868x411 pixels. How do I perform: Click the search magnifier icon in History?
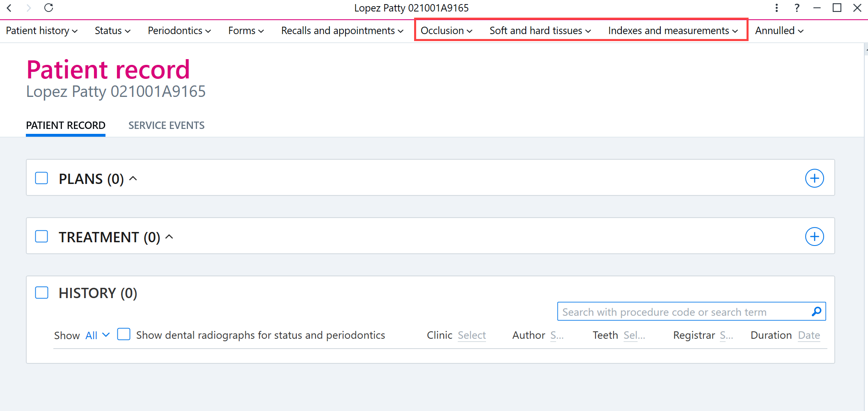(x=816, y=312)
